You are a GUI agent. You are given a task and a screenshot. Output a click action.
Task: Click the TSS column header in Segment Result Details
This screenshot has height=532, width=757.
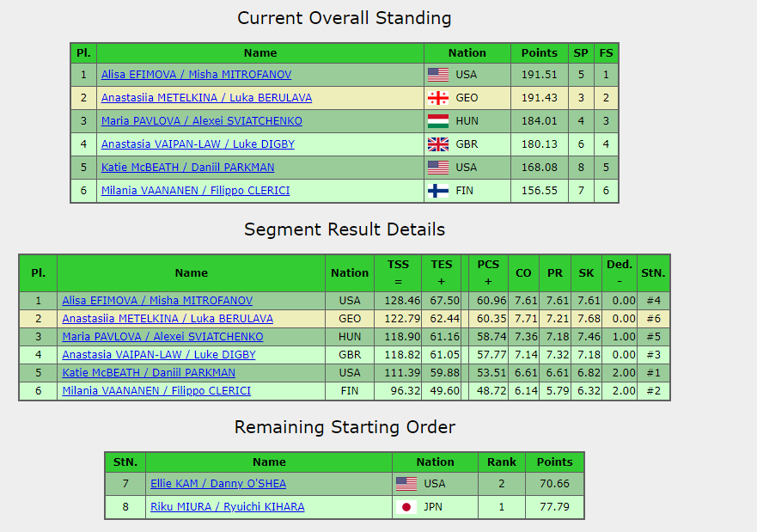(398, 273)
